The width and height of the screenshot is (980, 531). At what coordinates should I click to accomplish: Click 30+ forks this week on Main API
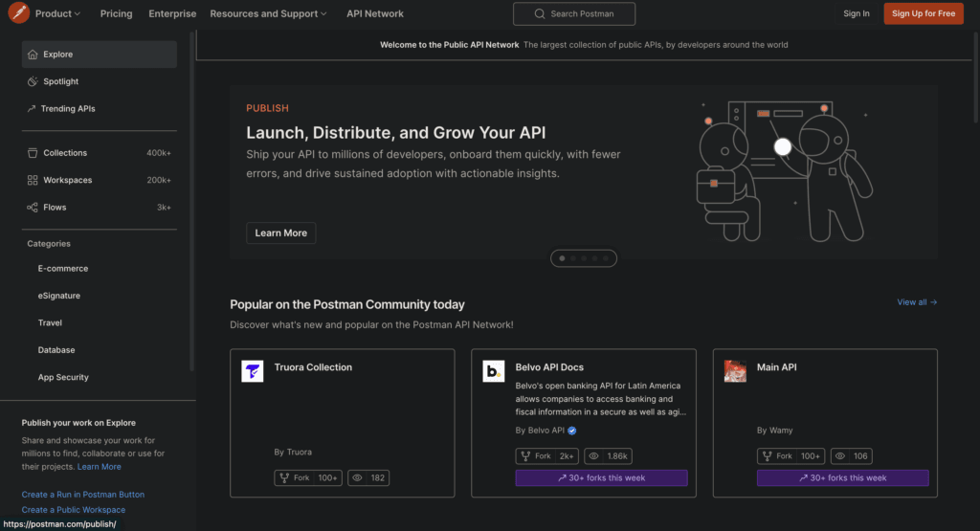842,478
